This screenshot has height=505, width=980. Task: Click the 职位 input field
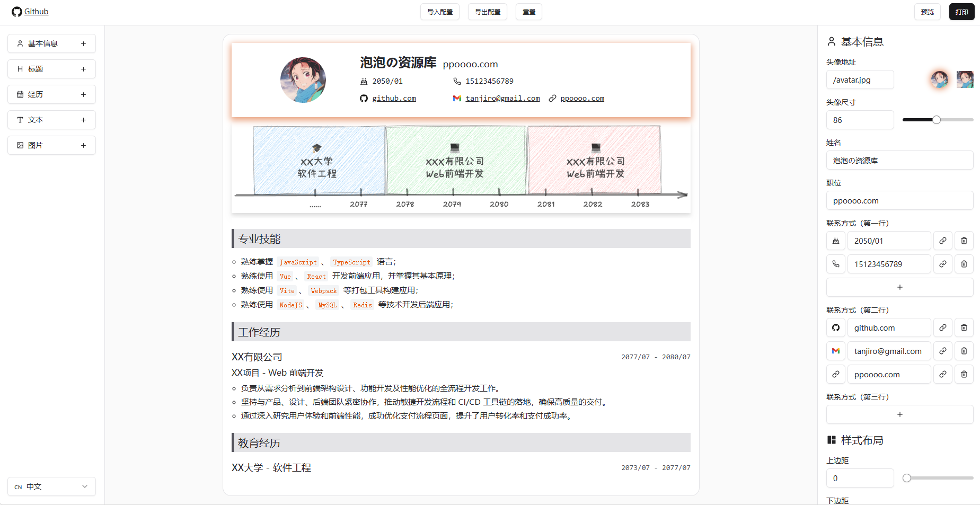(x=899, y=200)
